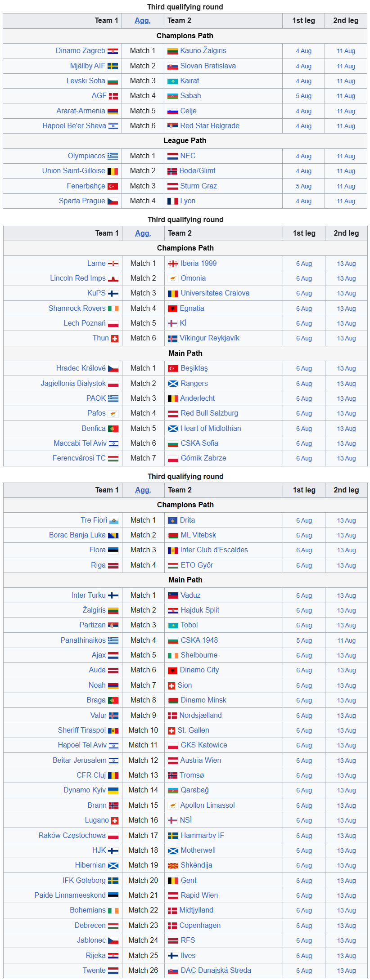Open the Panathinaikos team link
Viewport: 370px width, 980px height.
83,640
